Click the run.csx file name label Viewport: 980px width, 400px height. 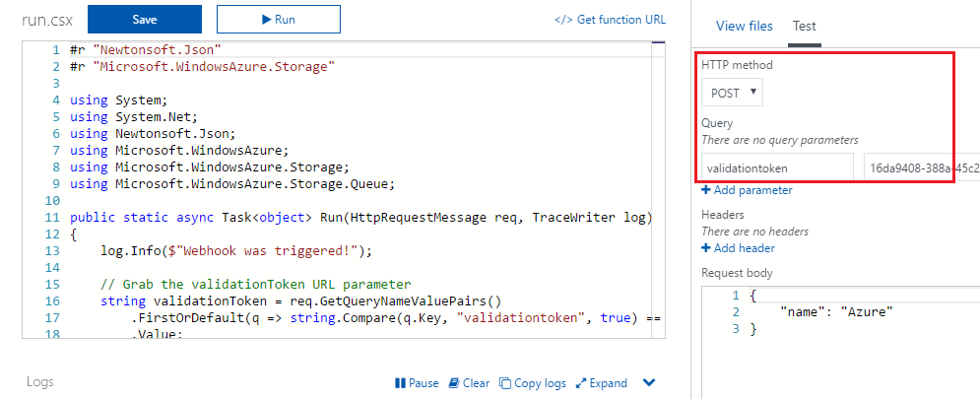[x=47, y=20]
